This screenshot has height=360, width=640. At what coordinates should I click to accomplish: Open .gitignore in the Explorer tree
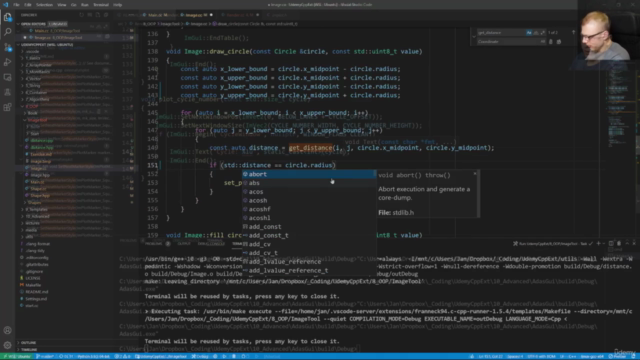point(34,271)
